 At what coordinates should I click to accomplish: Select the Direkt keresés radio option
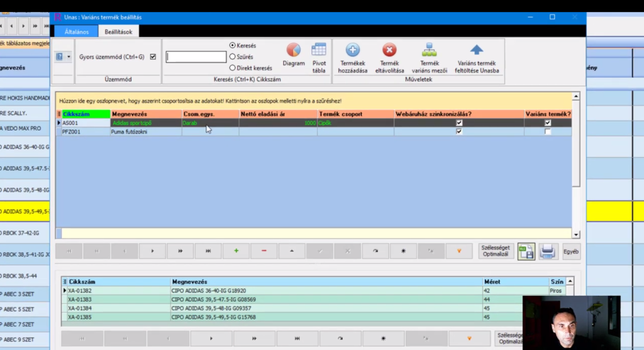click(233, 68)
